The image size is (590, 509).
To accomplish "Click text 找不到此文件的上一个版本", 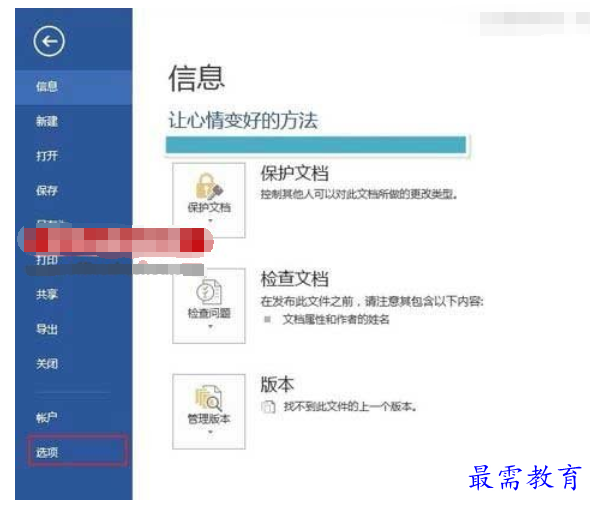I will (350, 407).
